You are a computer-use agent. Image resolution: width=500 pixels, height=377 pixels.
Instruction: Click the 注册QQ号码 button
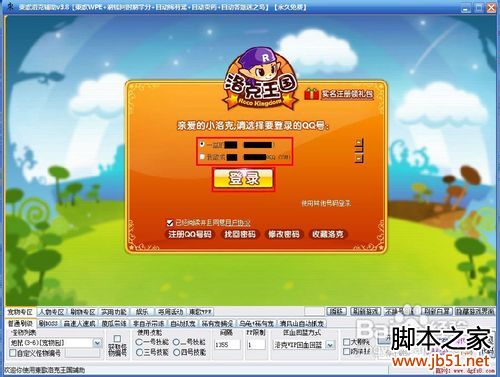(190, 234)
